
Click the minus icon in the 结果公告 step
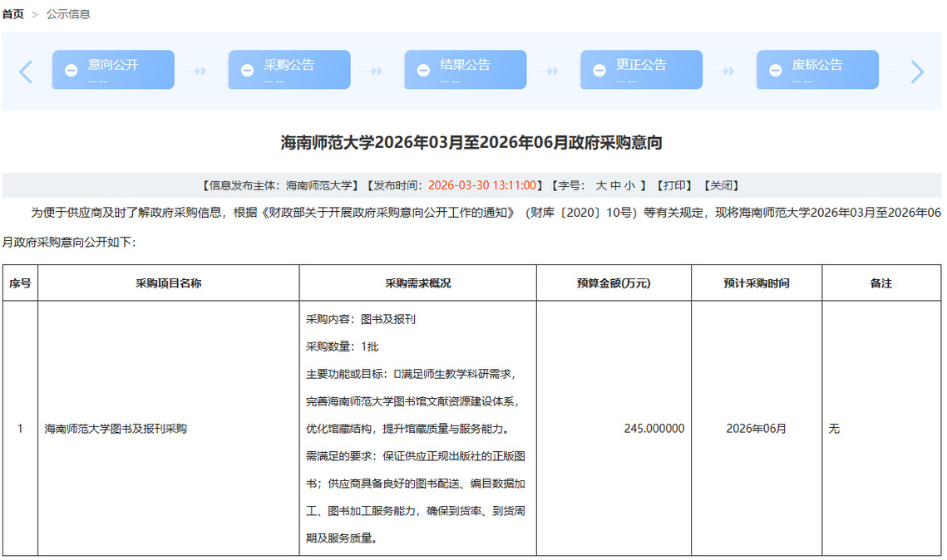coord(424,71)
